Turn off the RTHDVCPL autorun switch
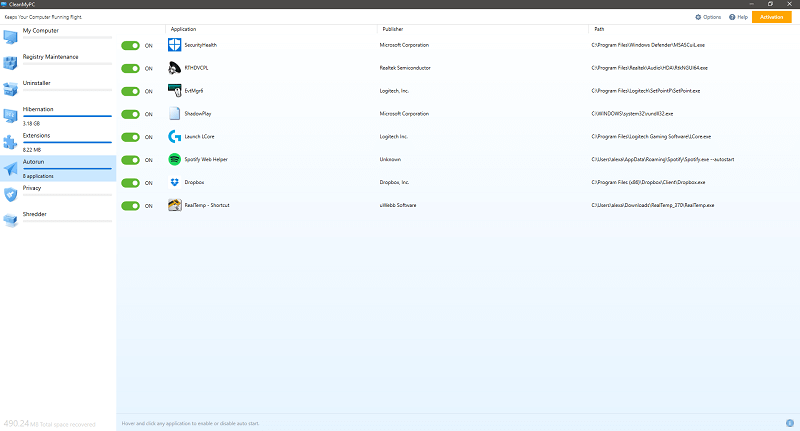 pos(131,68)
